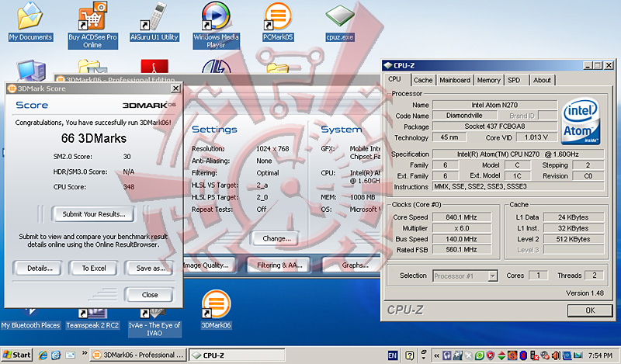
Task: Click the headphones tray icon
Action: pyautogui.click(x=447, y=355)
